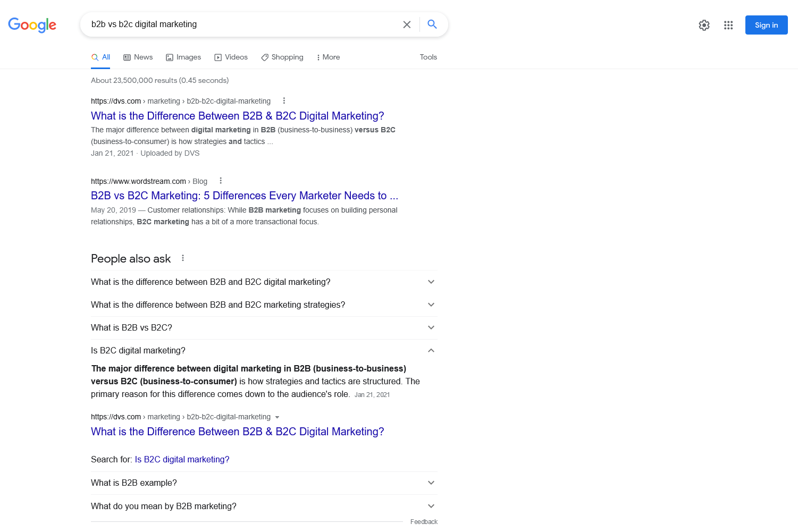Open the Google apps grid icon
This screenshot has width=798, height=532.
728,25
